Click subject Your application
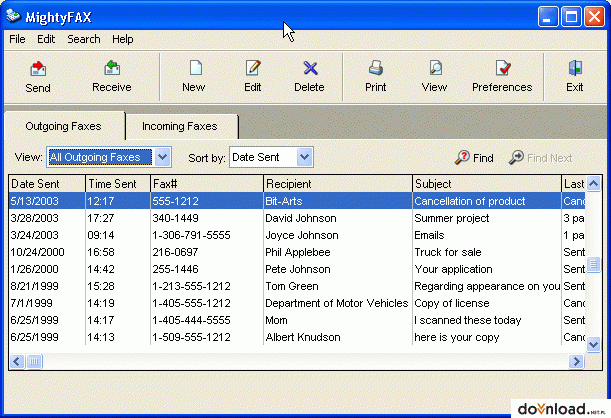The width and height of the screenshot is (611, 418). click(453, 269)
